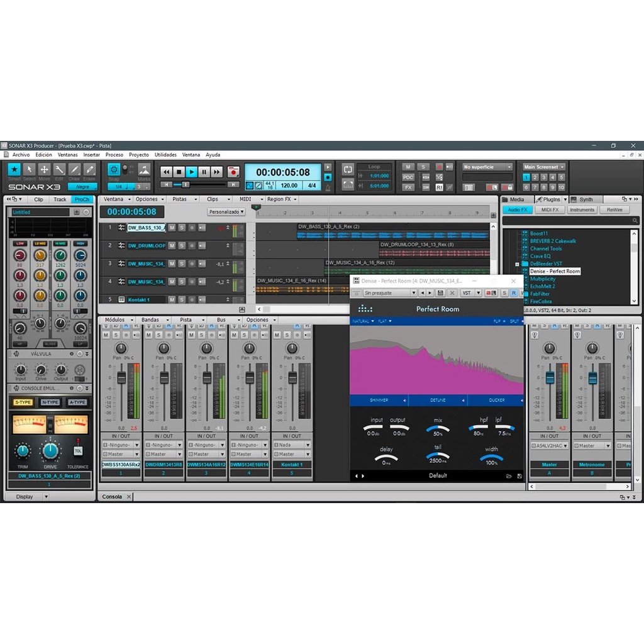
Task: Click the Fast Forward transport button
Action: pyautogui.click(x=217, y=172)
